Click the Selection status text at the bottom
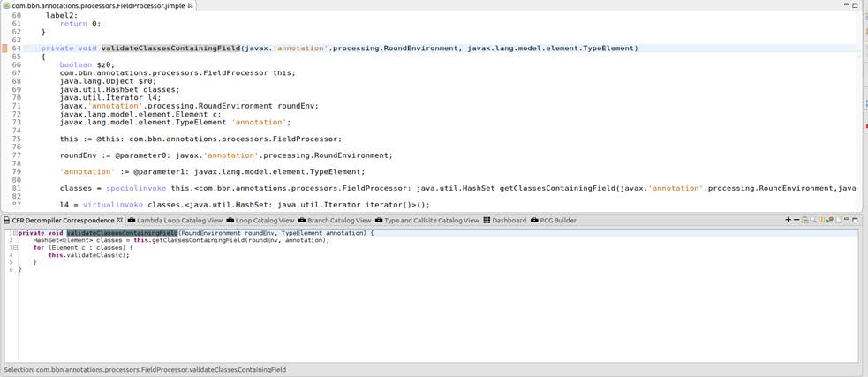This screenshot has height=377, width=868. (x=145, y=370)
